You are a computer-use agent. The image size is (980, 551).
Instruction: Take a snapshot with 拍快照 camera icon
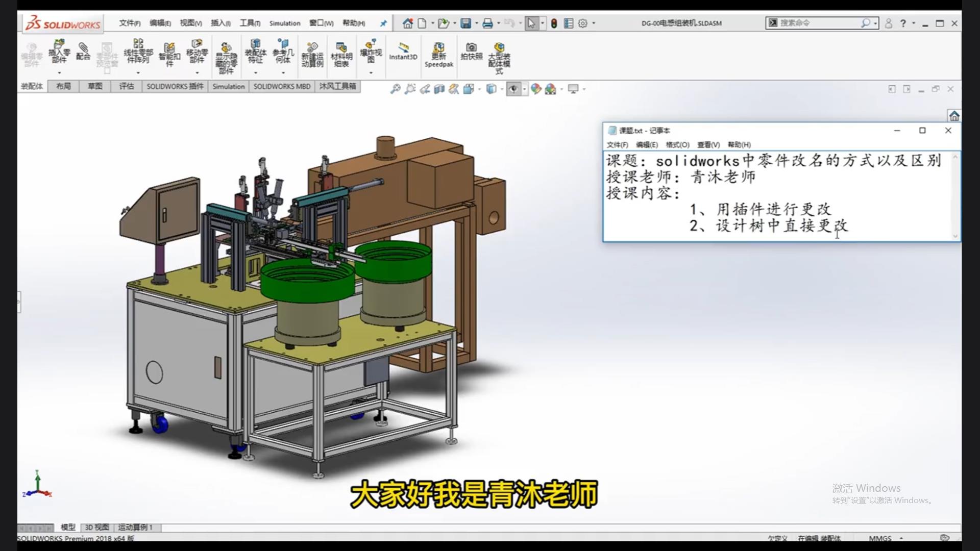472,52
